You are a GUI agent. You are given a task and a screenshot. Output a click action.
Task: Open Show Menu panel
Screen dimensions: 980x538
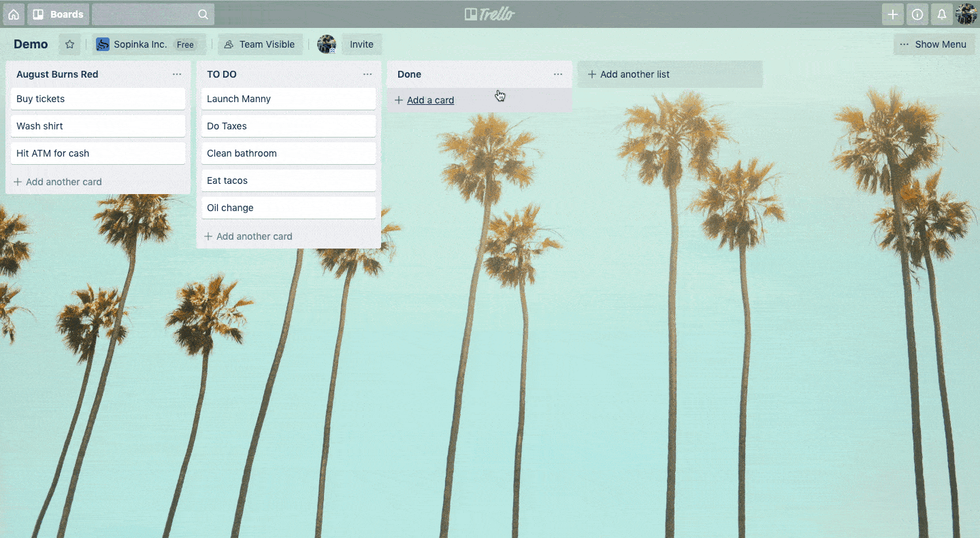[933, 44]
